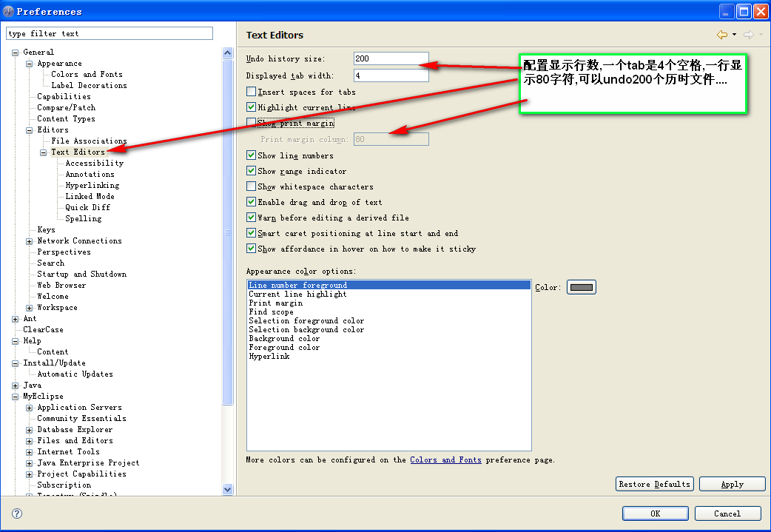Expand the Database Explorer node
Screen dimensions: 771x532
[x=30, y=430]
